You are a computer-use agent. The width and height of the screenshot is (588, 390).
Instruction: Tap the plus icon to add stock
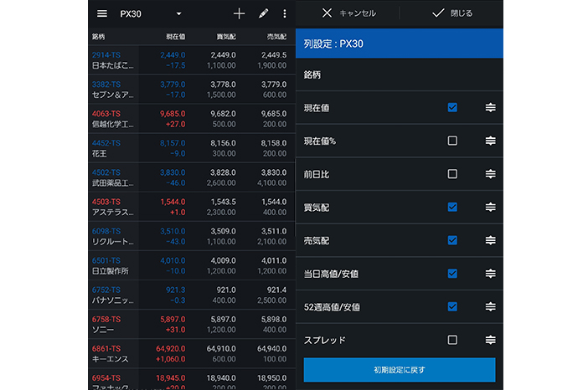coord(240,14)
